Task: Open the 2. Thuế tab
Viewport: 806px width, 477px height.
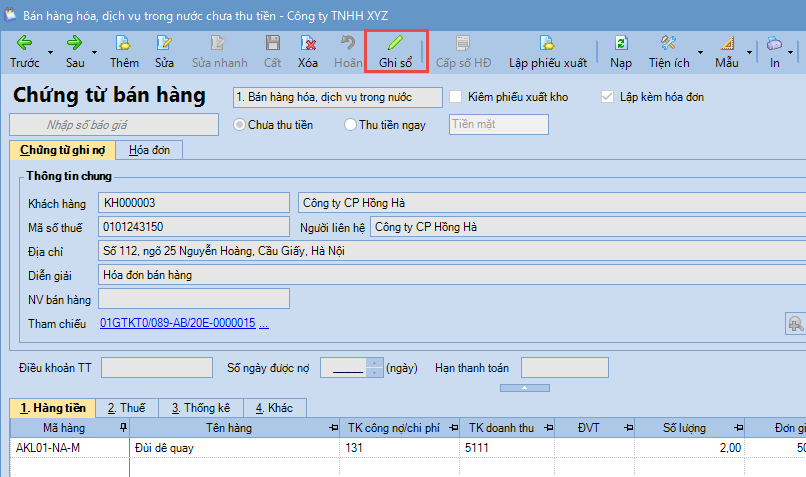Action: click(x=127, y=408)
